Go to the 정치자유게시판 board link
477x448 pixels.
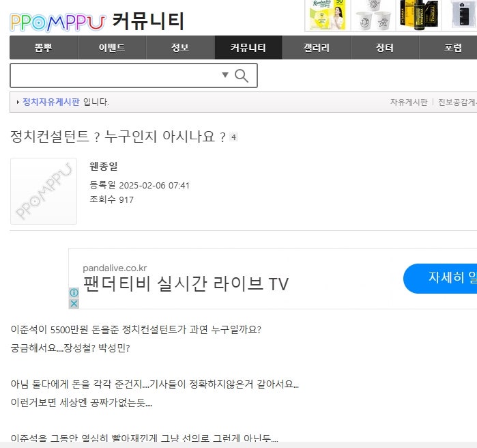coord(50,102)
